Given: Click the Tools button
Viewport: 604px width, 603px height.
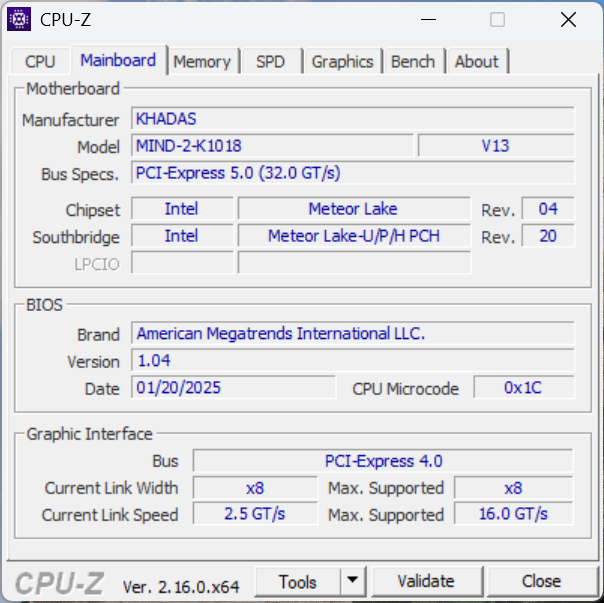Looking at the screenshot, I should (298, 581).
